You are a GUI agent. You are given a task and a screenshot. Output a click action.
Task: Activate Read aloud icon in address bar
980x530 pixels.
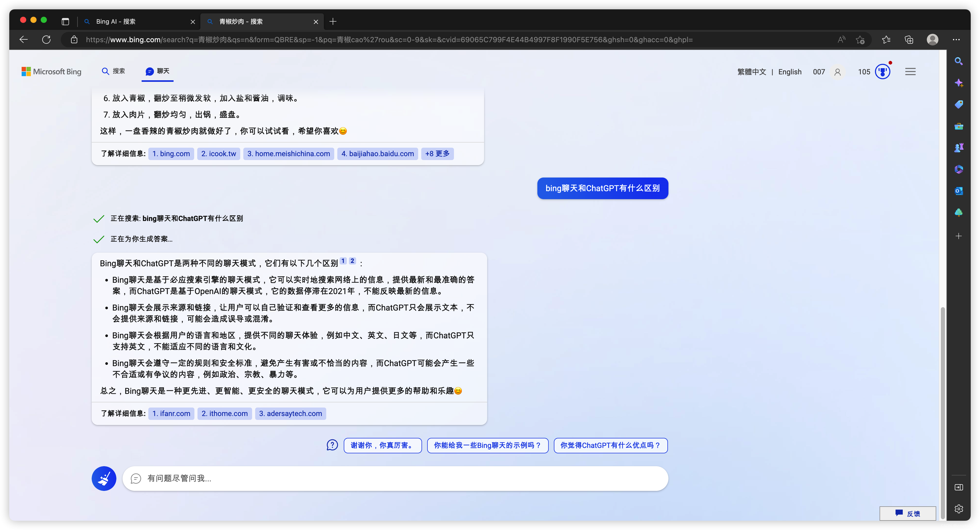click(x=841, y=40)
